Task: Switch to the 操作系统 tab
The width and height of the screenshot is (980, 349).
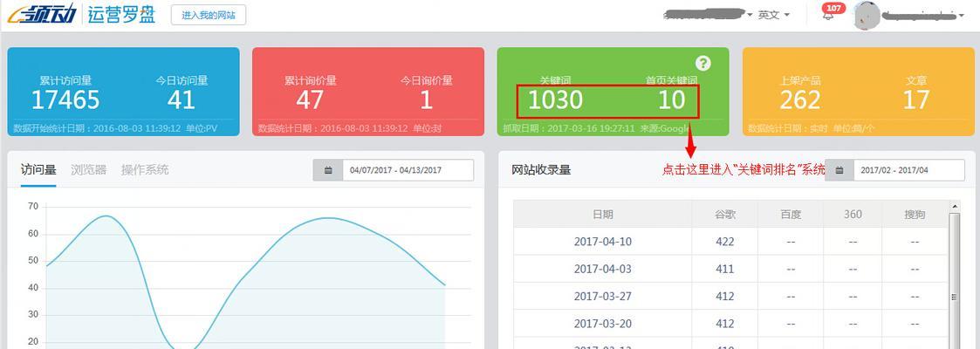Action: click(145, 170)
